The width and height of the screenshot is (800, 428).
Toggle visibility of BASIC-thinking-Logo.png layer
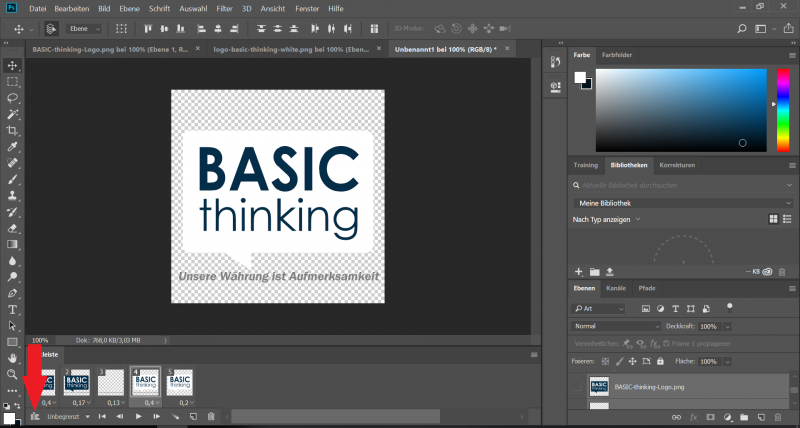click(x=577, y=387)
